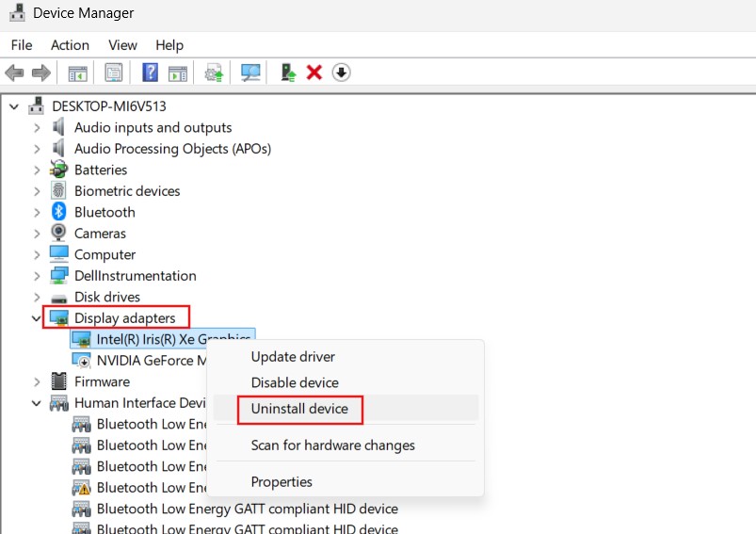Click the Disable device down-arrow circle icon
This screenshot has width=756, height=534.
[341, 73]
